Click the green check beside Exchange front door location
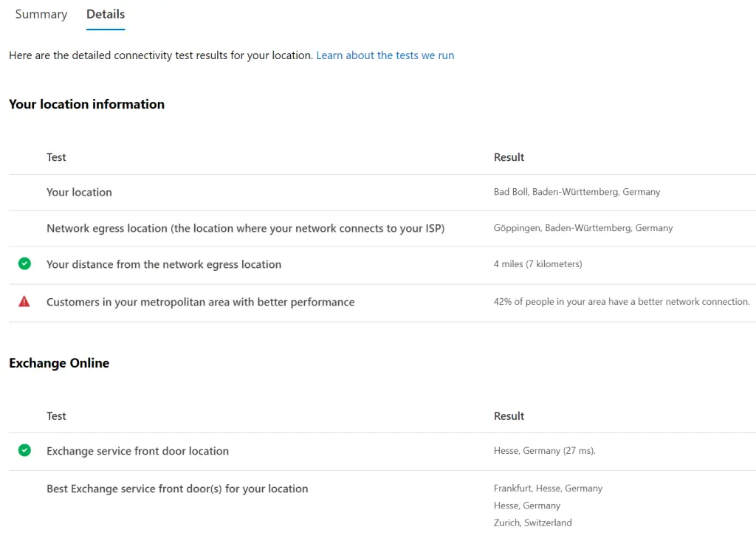 (x=24, y=450)
